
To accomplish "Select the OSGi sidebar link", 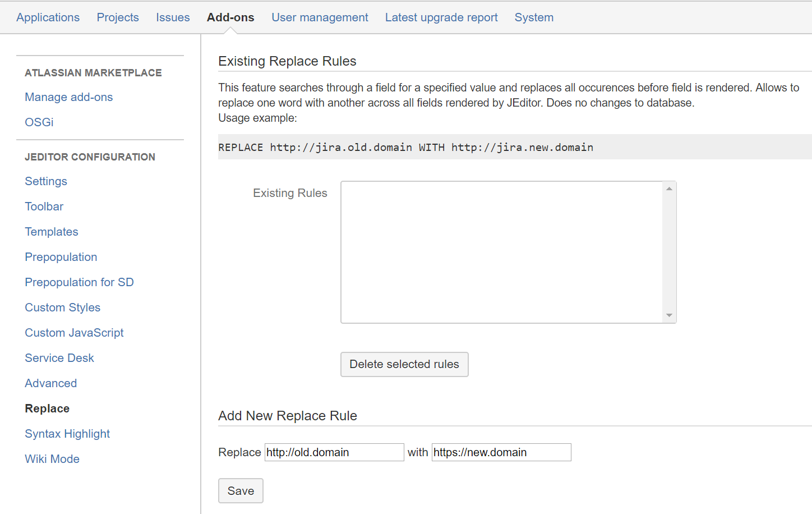I will point(39,122).
